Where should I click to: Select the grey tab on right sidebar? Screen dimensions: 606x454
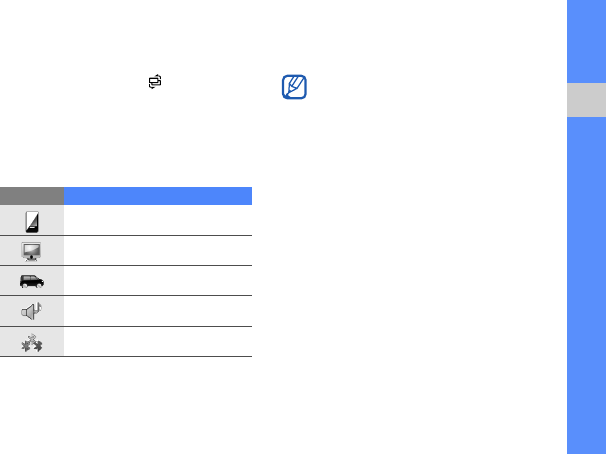tap(586, 100)
